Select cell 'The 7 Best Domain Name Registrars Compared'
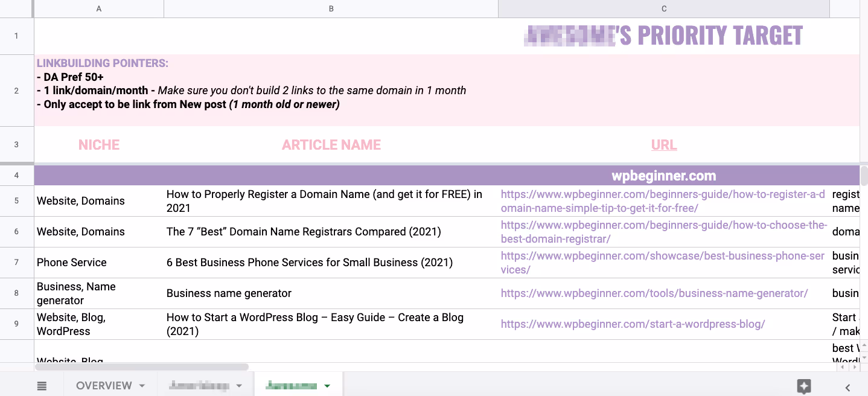Image resolution: width=868 pixels, height=396 pixels. pyautogui.click(x=331, y=232)
